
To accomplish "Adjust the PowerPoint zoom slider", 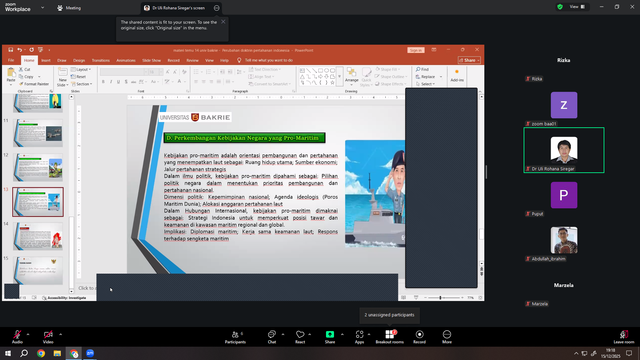I will click(440, 298).
